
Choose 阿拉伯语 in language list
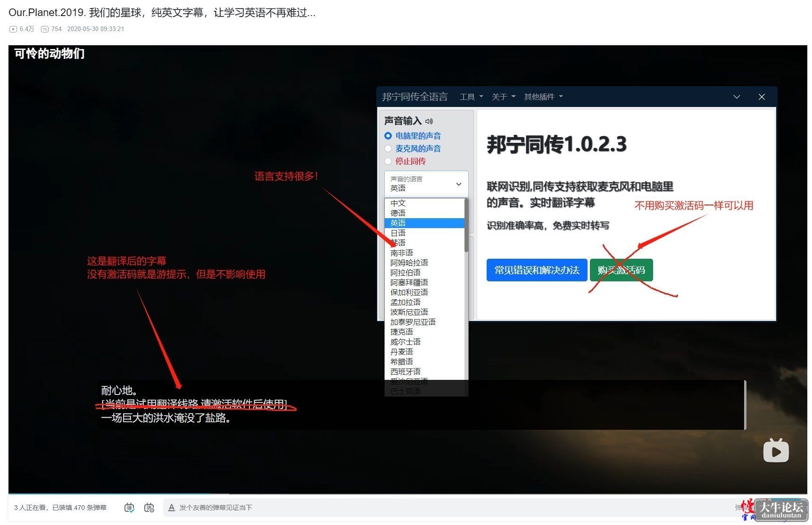pos(424,272)
